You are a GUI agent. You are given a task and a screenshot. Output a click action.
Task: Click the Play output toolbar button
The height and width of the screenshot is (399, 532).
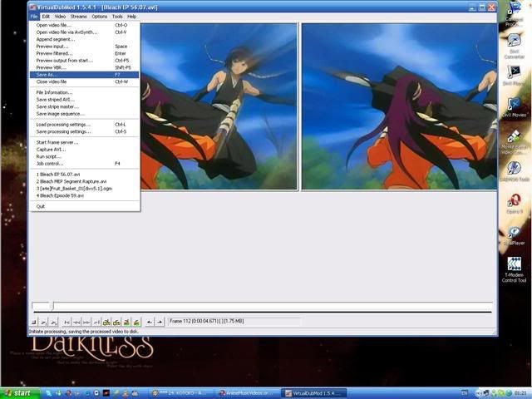(x=53, y=322)
